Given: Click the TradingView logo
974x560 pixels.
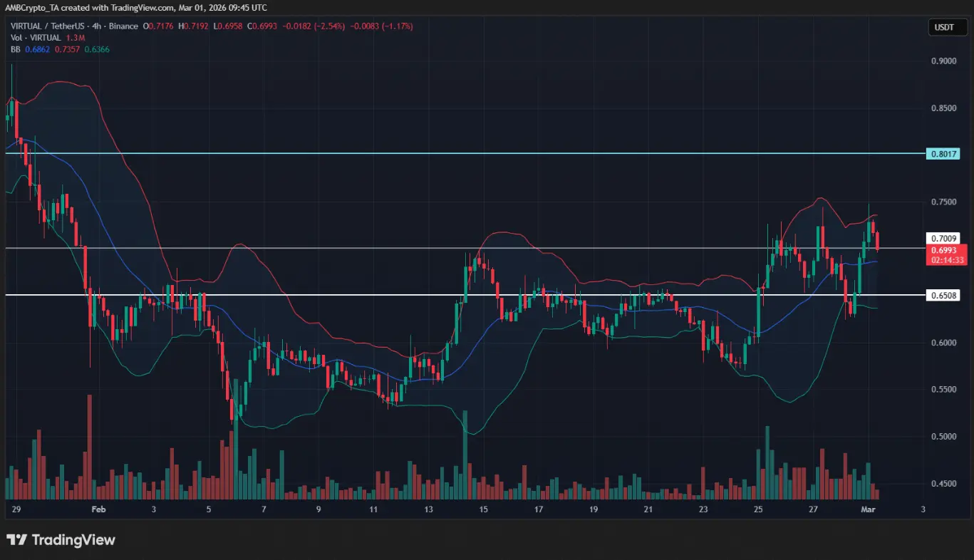Looking at the screenshot, I should 61,540.
